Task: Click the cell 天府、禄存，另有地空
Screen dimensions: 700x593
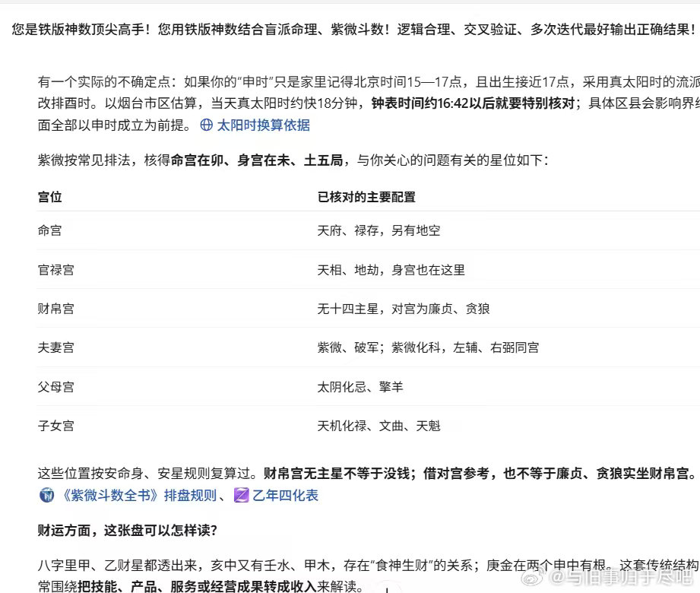Action: [x=379, y=230]
